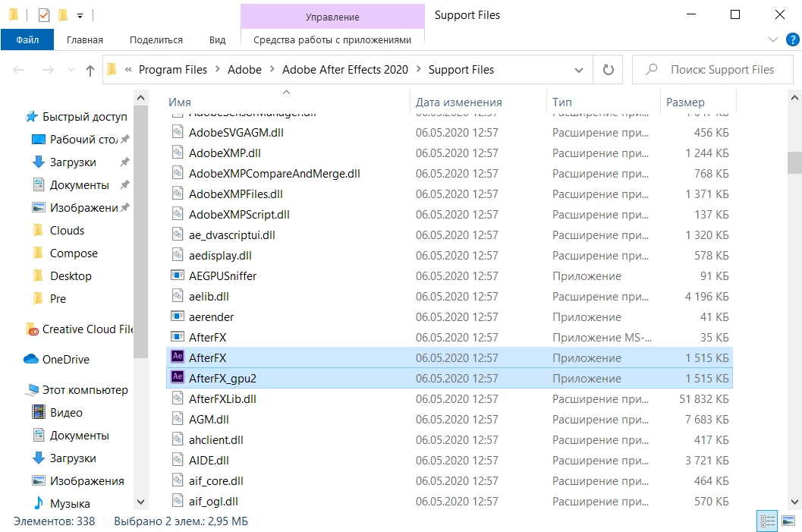The image size is (802, 532).
Task: Unpin Desktop via its pin icon
Action: click(x=124, y=139)
